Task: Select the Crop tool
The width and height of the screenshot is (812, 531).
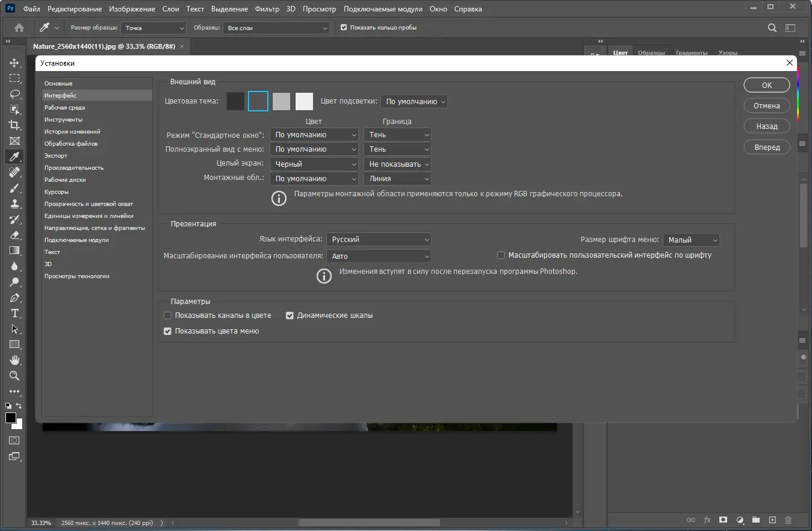Action: coord(14,125)
